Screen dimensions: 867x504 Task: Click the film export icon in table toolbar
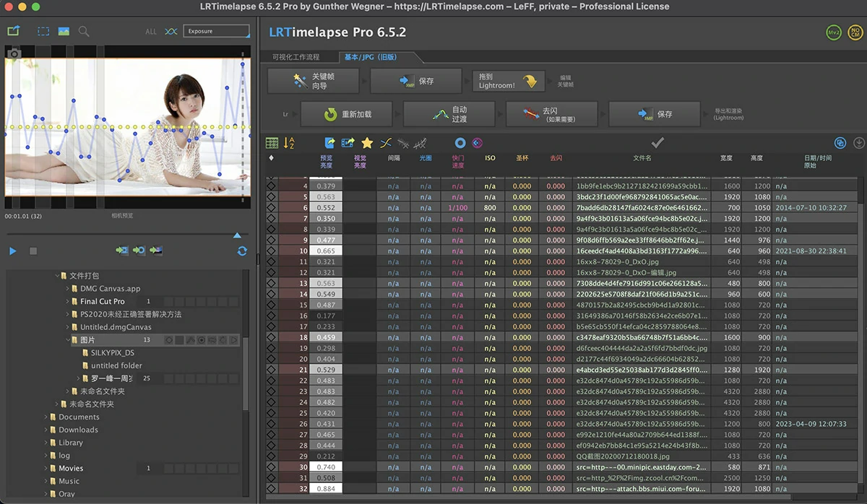(x=348, y=143)
